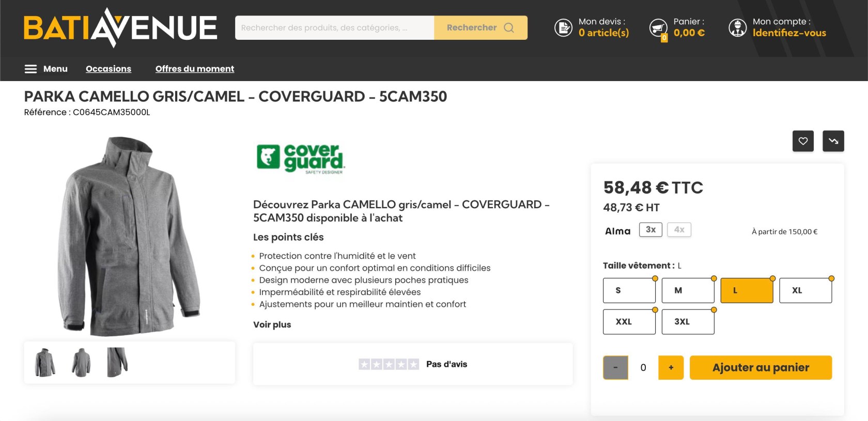868x421 pixels.
Task: Click 'Imperméabilité et respirabilité élevées' text
Action: (x=340, y=292)
